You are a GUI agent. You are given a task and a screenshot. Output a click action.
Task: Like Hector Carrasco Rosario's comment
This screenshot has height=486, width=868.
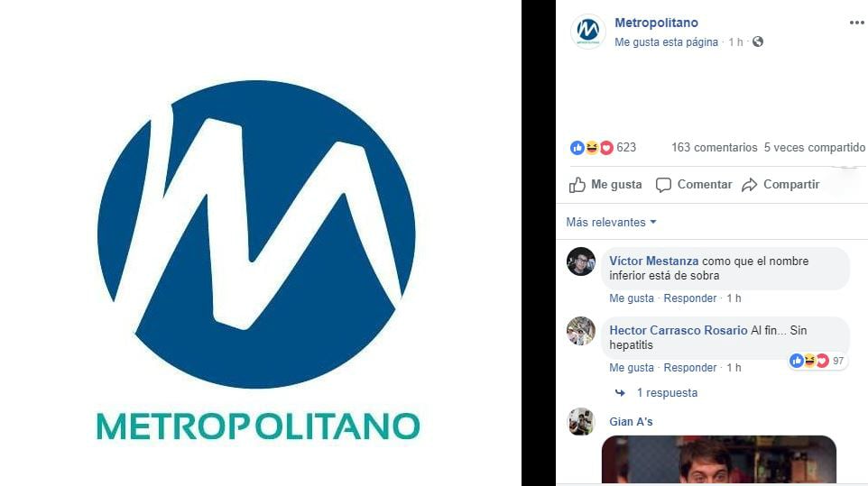point(631,368)
